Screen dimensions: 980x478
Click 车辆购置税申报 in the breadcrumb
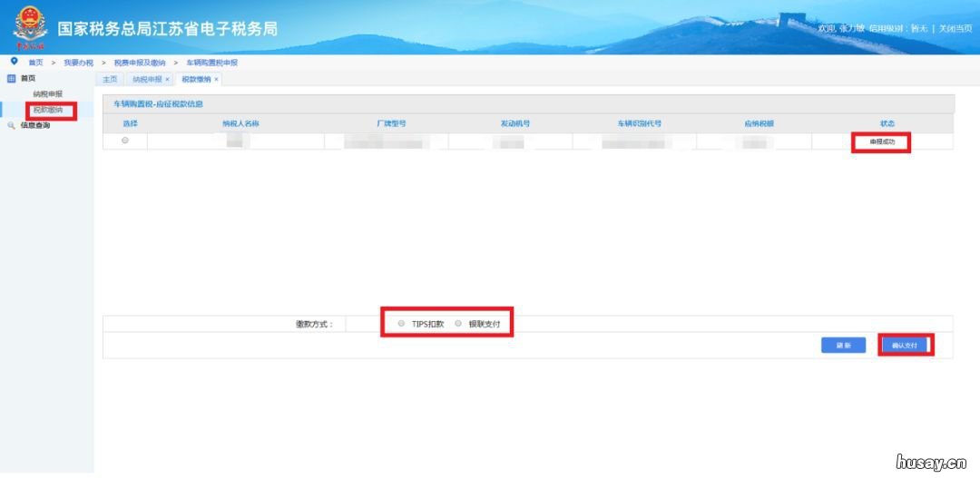pos(211,63)
